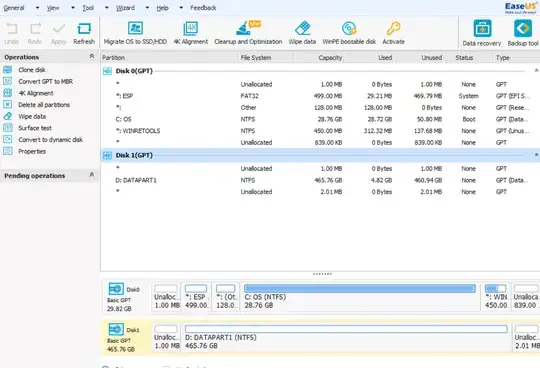This screenshot has height=368, width=540.
Task: Click the Undo toolbar icon
Action: pos(11,29)
